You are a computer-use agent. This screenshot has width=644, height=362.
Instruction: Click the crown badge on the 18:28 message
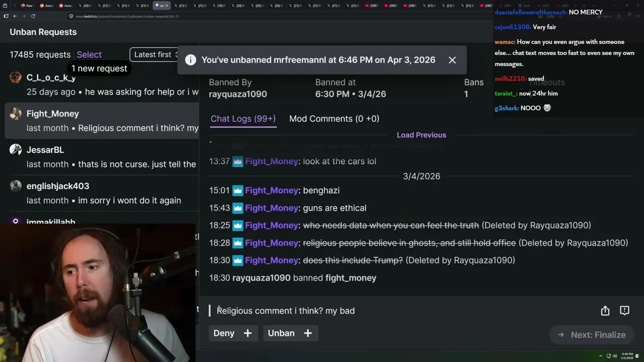pos(237,243)
